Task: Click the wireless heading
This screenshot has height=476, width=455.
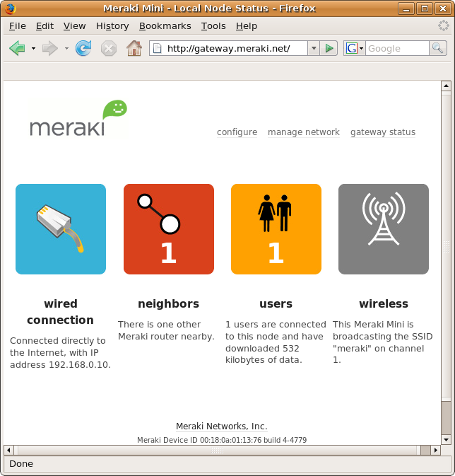Action: tap(384, 304)
